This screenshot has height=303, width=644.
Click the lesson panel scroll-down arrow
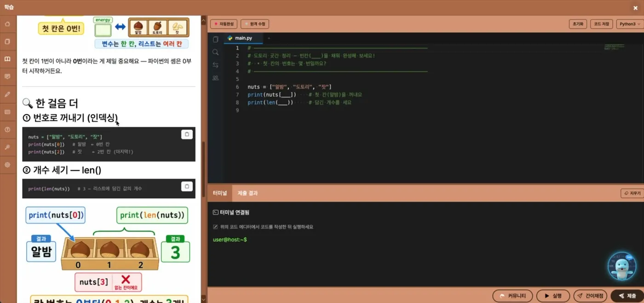tap(204, 299)
